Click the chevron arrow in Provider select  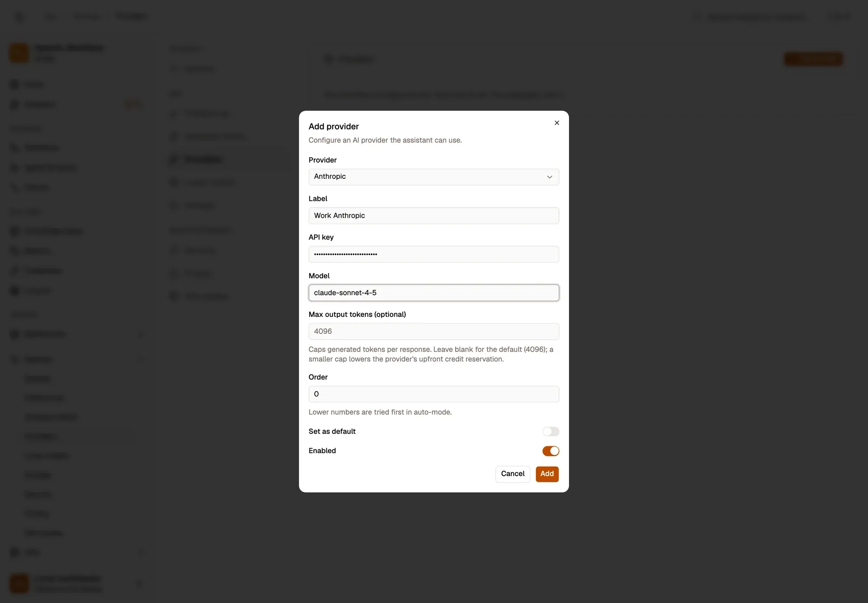[x=549, y=177]
